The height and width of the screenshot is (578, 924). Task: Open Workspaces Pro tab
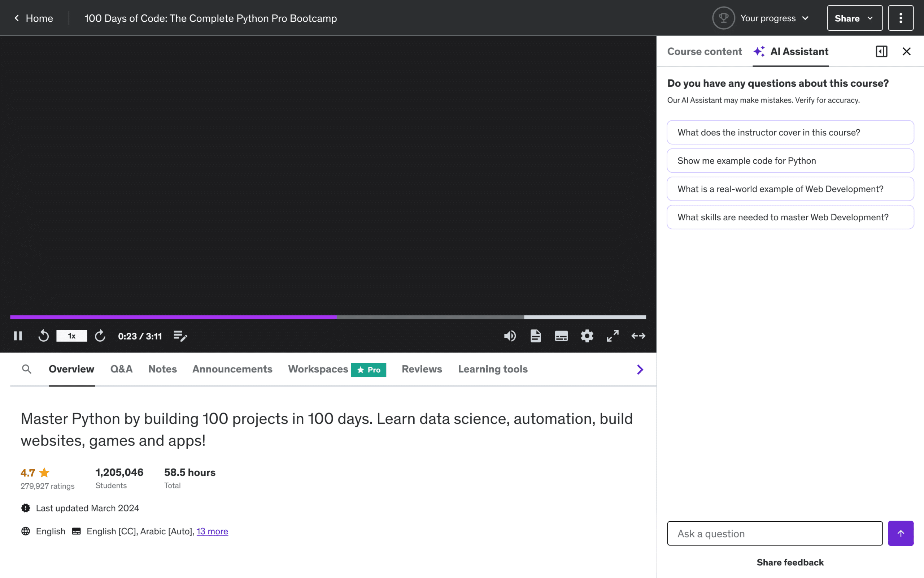coord(337,369)
